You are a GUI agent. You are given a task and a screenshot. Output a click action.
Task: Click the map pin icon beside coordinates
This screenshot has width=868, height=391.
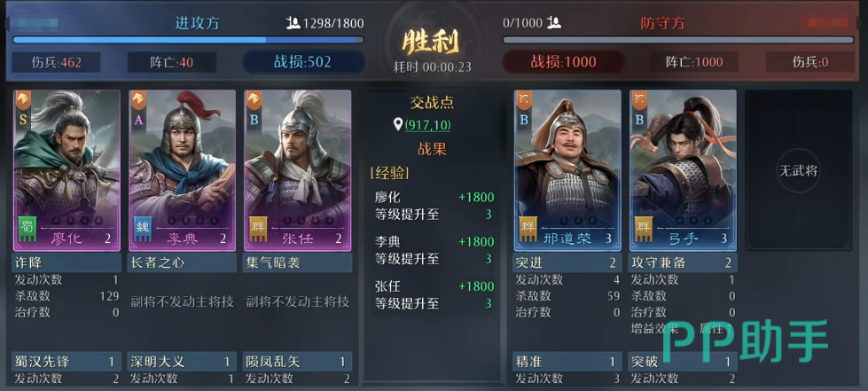tap(397, 124)
